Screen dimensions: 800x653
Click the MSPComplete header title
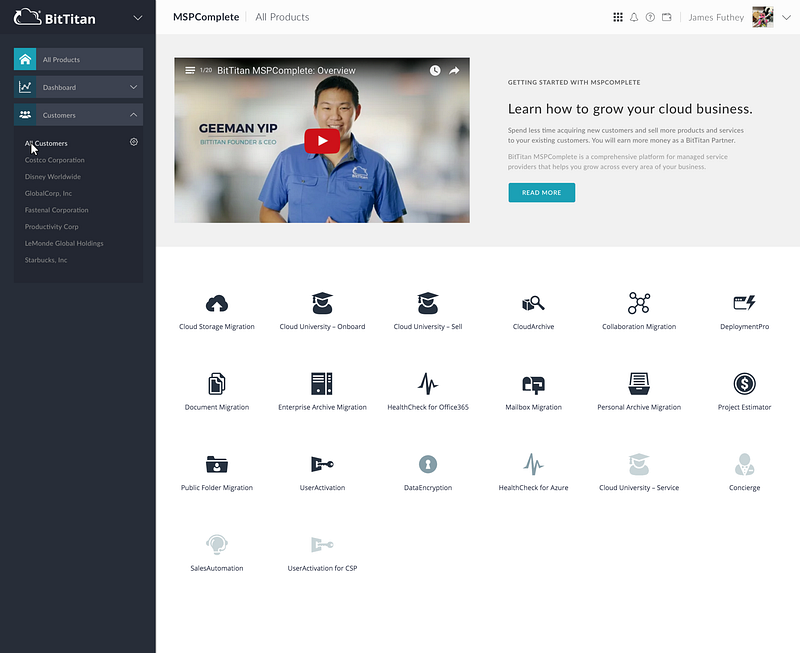click(206, 17)
